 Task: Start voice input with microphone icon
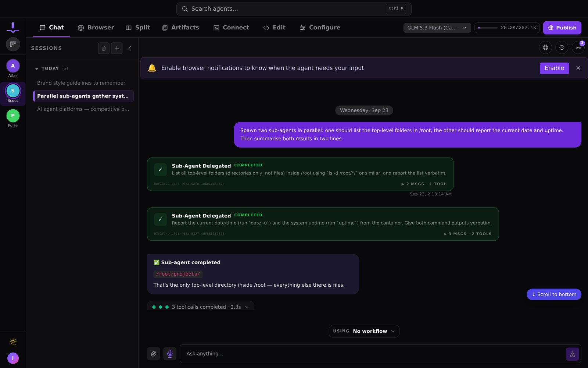[170, 354]
